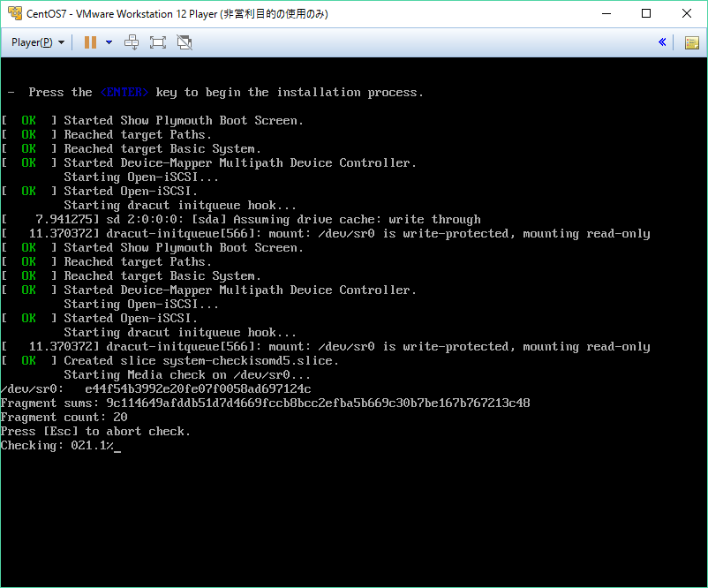Click the 'Assuming drive cache: write through' line
708x588 pixels.
click(x=241, y=220)
